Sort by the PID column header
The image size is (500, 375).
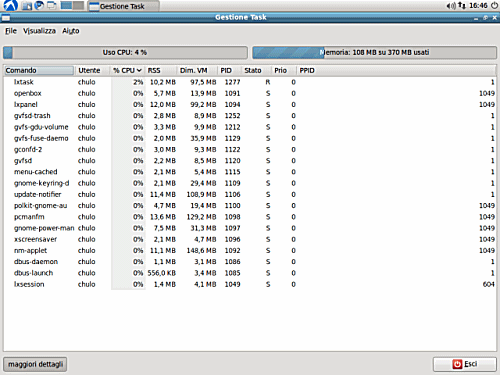click(230, 70)
